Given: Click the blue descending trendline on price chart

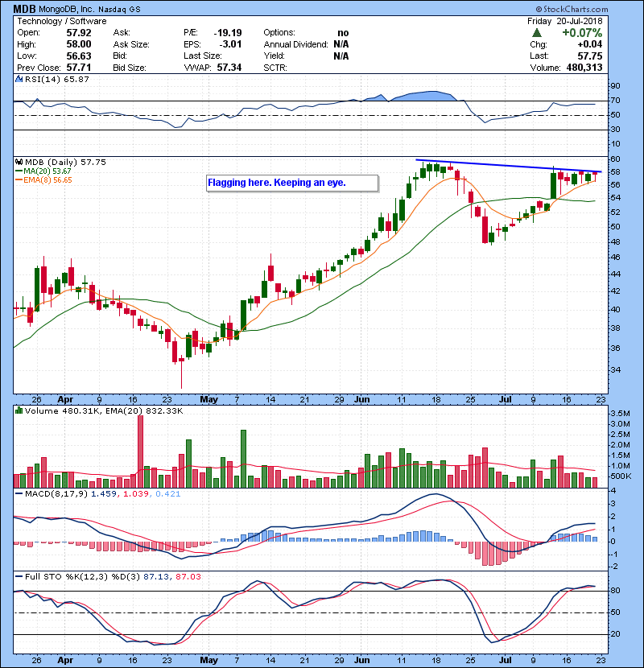Looking at the screenshot, I should [x=508, y=166].
